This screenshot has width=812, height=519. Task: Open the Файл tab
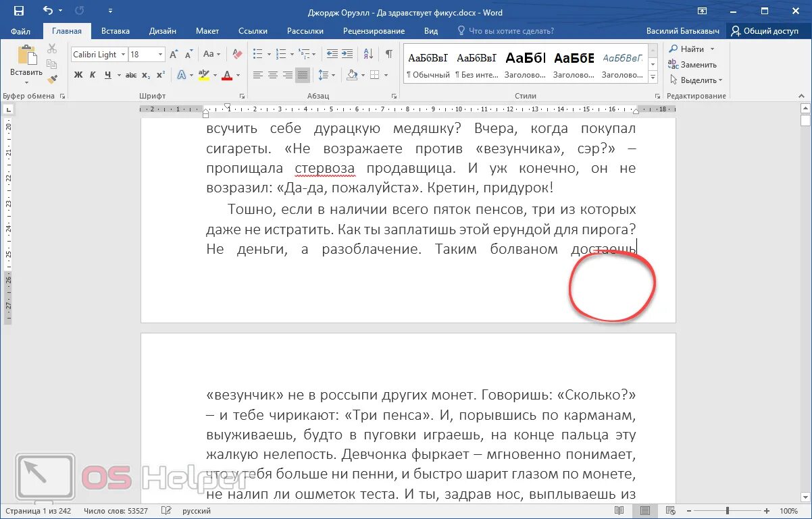[20, 31]
